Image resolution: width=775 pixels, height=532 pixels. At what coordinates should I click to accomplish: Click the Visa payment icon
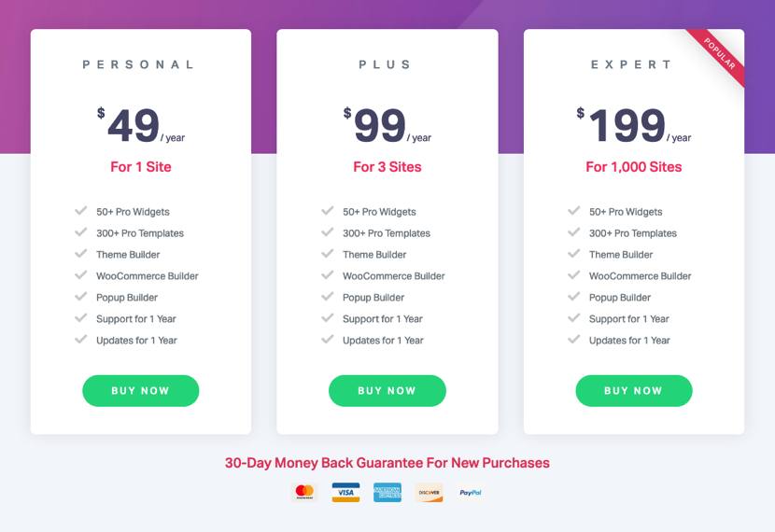(x=345, y=492)
